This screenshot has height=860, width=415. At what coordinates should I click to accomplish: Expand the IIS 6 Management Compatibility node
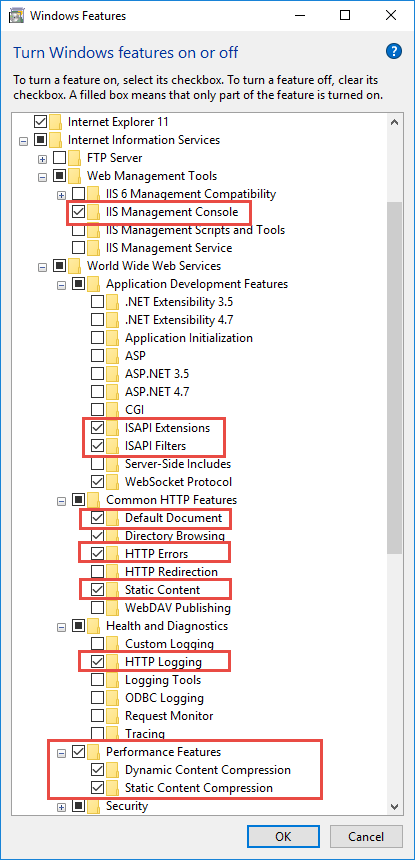(x=61, y=195)
